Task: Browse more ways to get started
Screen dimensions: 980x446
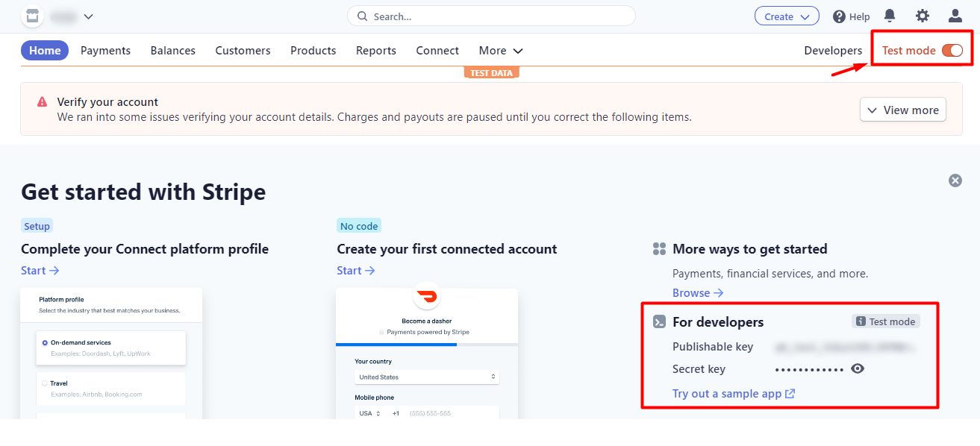Action: coord(698,293)
